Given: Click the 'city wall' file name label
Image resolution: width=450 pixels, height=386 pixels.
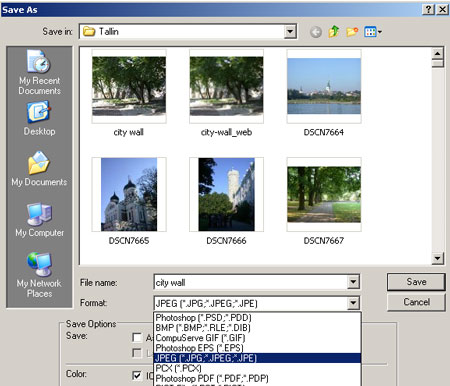Looking at the screenshot, I should (129, 132).
